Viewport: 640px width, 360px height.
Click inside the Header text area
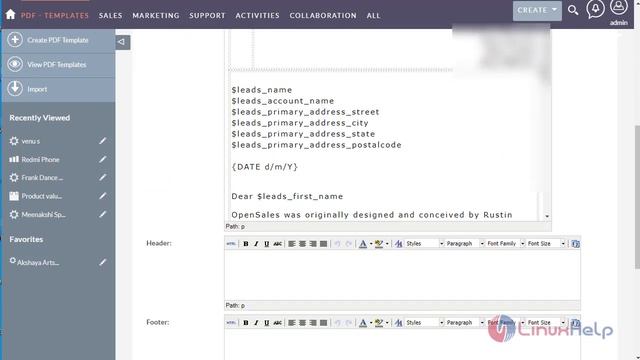point(402,275)
